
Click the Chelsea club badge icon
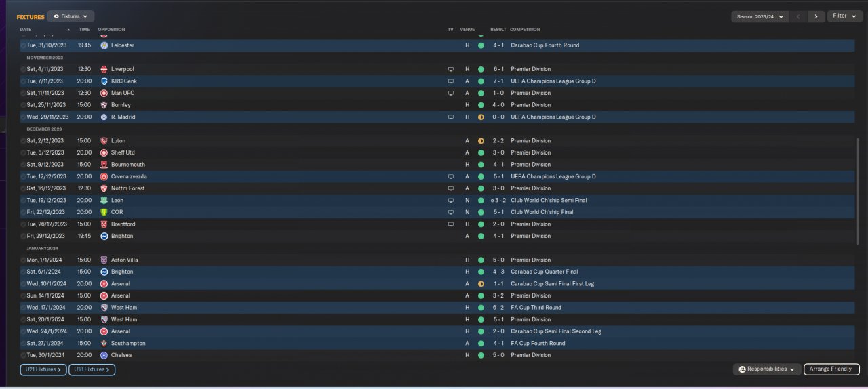[x=104, y=355]
